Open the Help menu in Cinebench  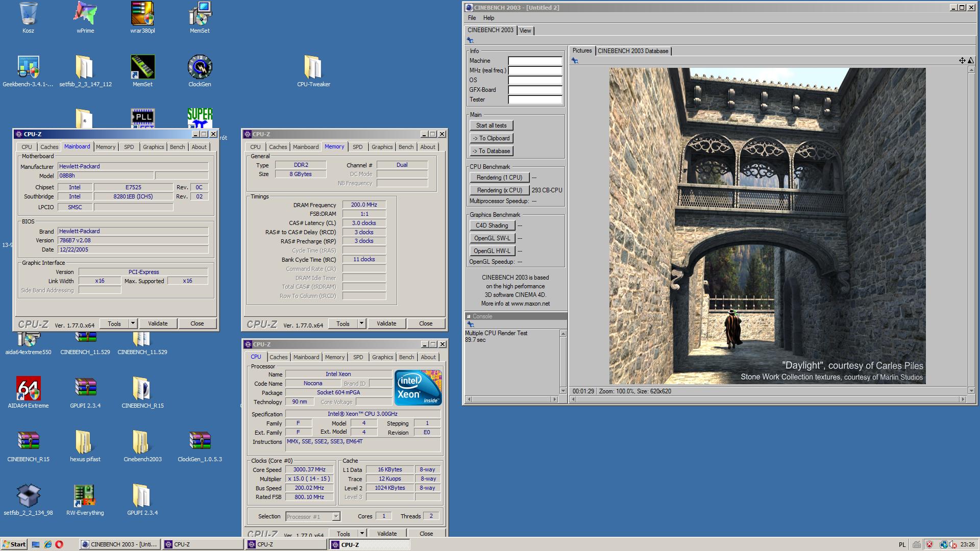click(488, 18)
